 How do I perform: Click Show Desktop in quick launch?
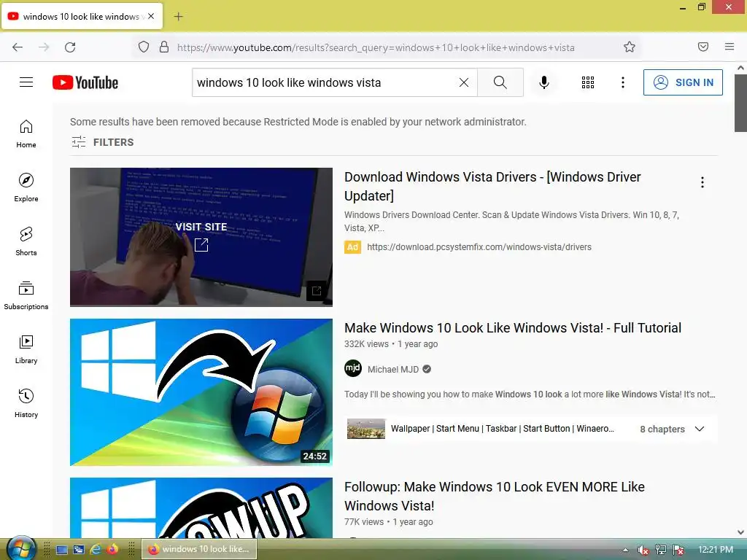(62, 550)
